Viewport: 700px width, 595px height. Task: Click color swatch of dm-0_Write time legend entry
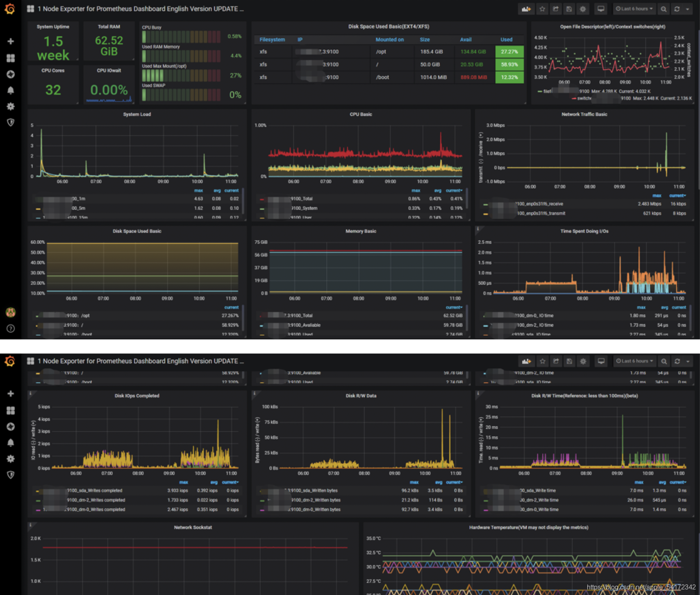pyautogui.click(x=485, y=510)
